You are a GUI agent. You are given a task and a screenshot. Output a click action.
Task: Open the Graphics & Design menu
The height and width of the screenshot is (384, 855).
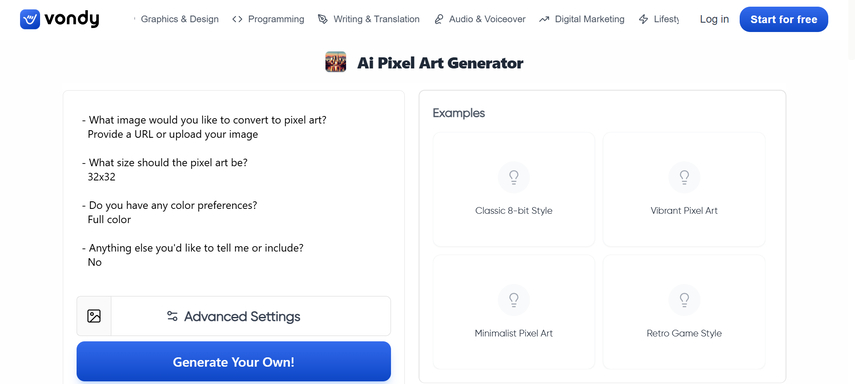tap(179, 19)
